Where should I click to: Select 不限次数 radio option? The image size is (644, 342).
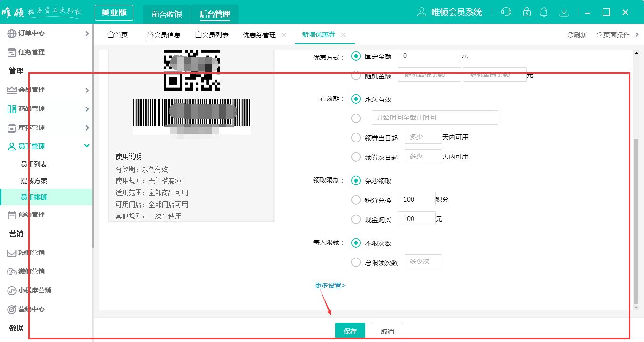[356, 243]
